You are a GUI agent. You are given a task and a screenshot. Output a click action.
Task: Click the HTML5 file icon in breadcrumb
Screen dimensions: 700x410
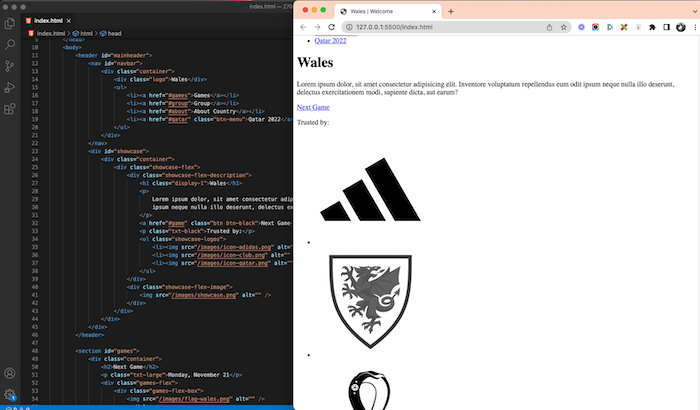pos(31,33)
